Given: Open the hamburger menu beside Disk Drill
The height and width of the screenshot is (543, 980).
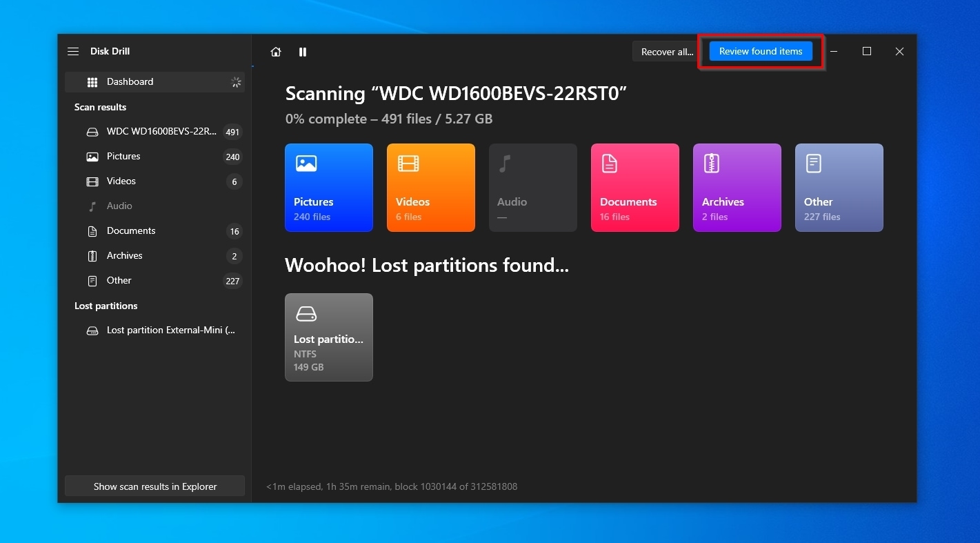Looking at the screenshot, I should pos(73,50).
